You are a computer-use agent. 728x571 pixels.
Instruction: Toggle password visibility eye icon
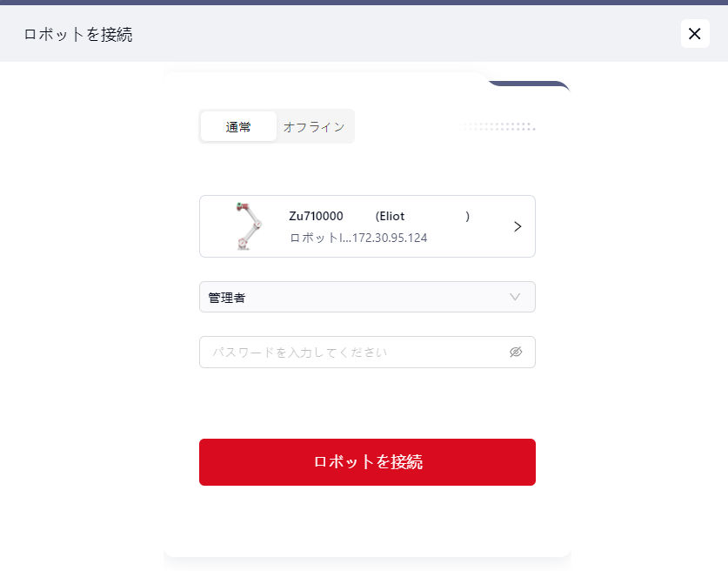point(516,353)
